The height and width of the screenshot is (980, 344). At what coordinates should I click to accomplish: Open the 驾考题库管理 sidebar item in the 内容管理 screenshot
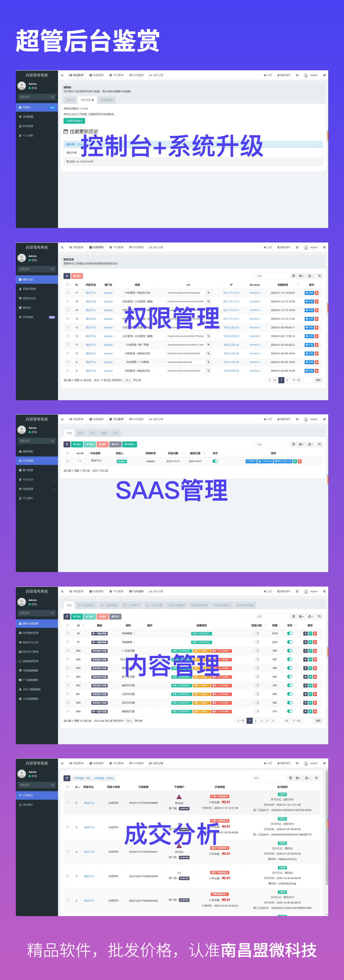click(37, 633)
